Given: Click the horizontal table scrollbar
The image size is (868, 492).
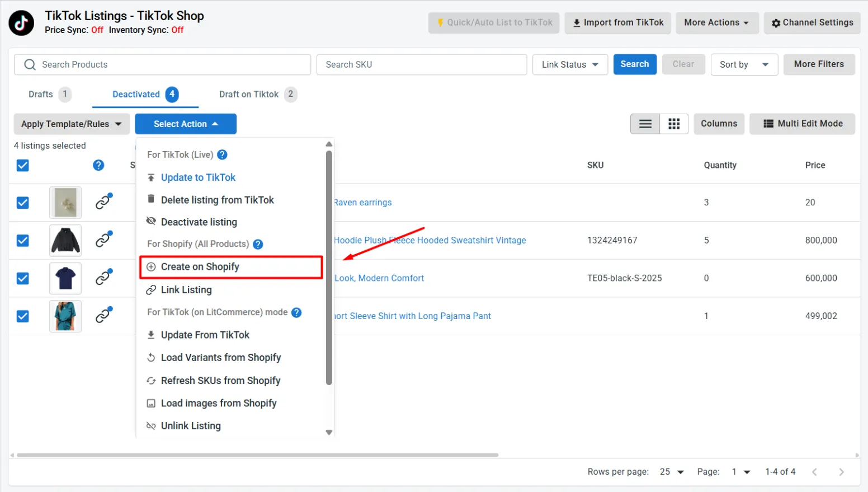Looking at the screenshot, I should 257,455.
